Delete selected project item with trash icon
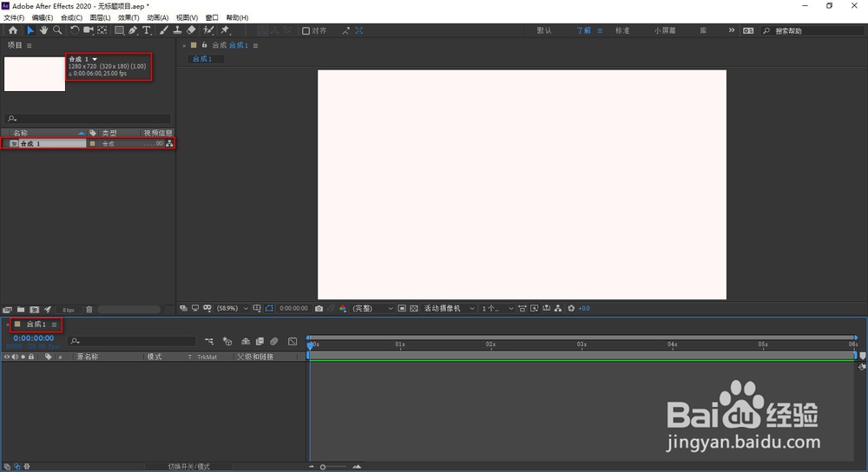Image resolution: width=868 pixels, height=472 pixels. [89, 310]
